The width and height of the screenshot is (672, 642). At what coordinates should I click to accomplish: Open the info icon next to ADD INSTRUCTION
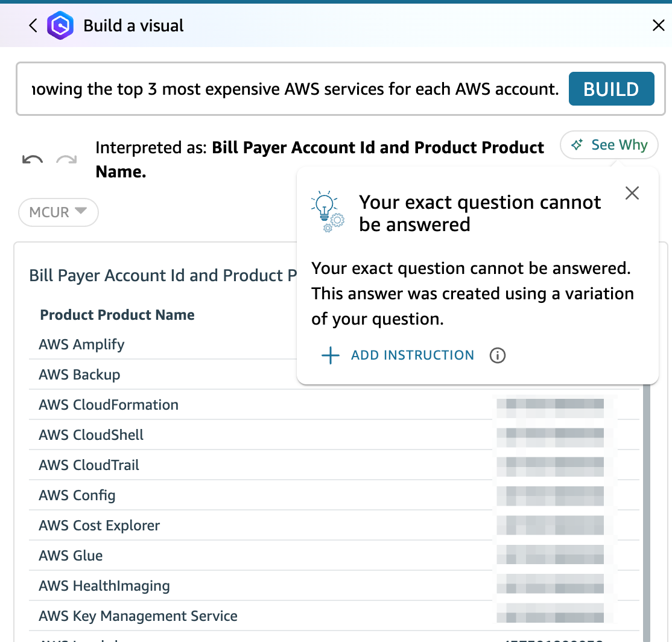click(x=498, y=355)
